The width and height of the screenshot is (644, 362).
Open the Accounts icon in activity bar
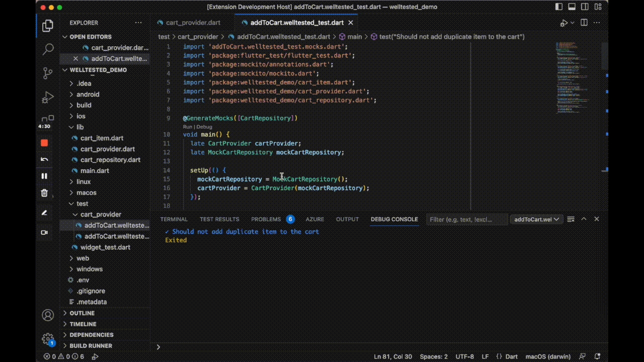click(48, 315)
